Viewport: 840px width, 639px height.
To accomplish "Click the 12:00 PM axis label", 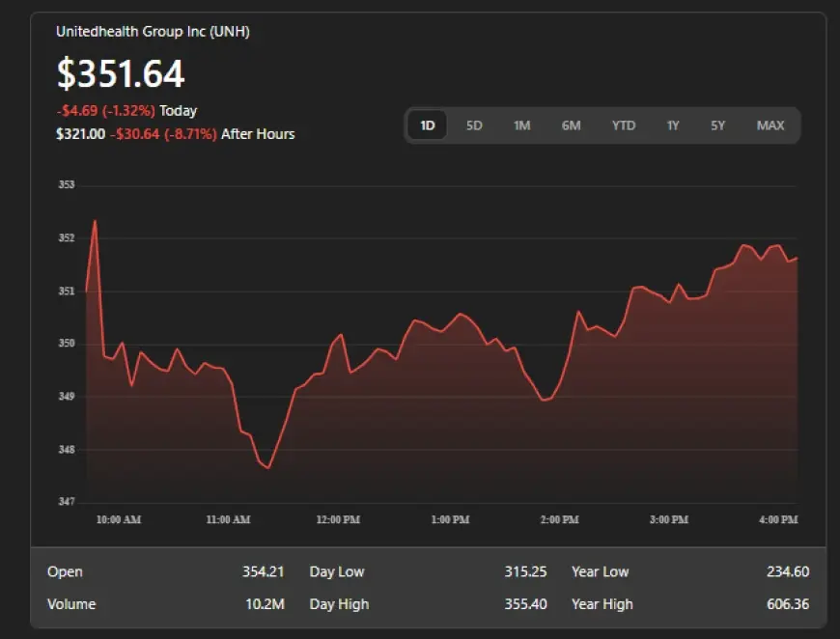I will pyautogui.click(x=338, y=519).
